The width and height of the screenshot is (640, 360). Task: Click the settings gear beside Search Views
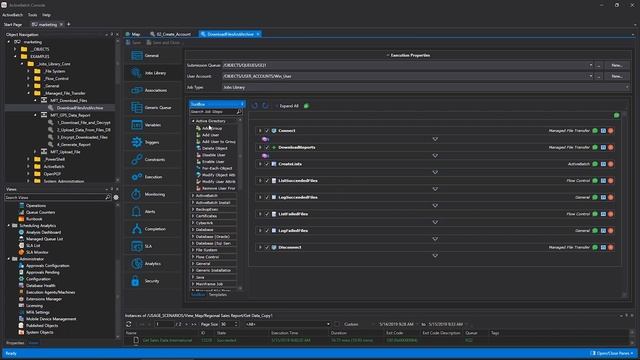116,197
